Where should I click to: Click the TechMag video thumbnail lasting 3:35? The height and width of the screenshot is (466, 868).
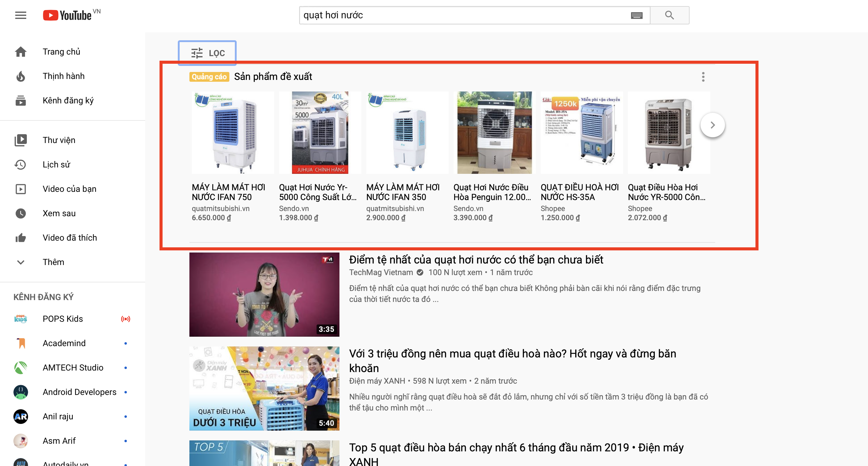pos(264,295)
